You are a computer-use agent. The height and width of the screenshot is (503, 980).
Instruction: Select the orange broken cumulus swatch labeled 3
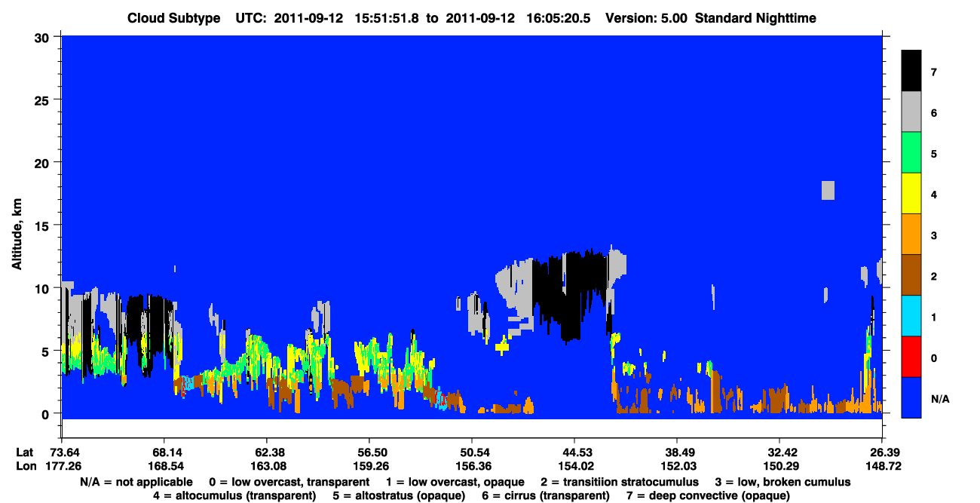coord(911,234)
